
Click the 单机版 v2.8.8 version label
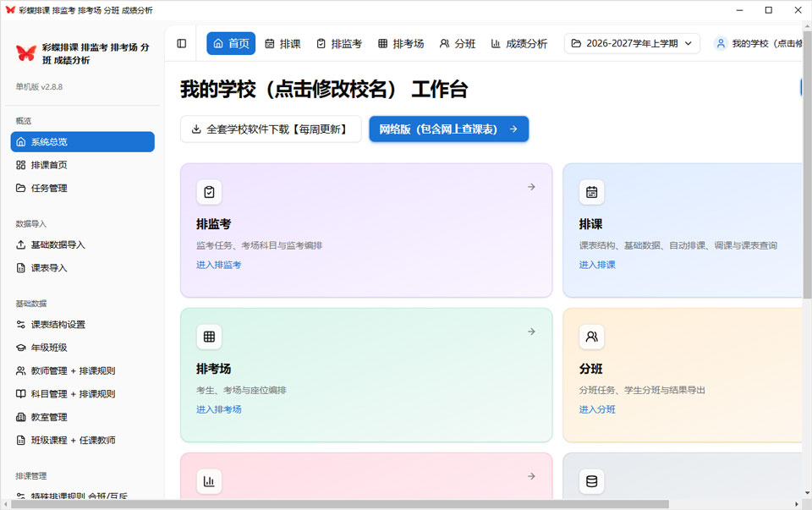click(39, 86)
